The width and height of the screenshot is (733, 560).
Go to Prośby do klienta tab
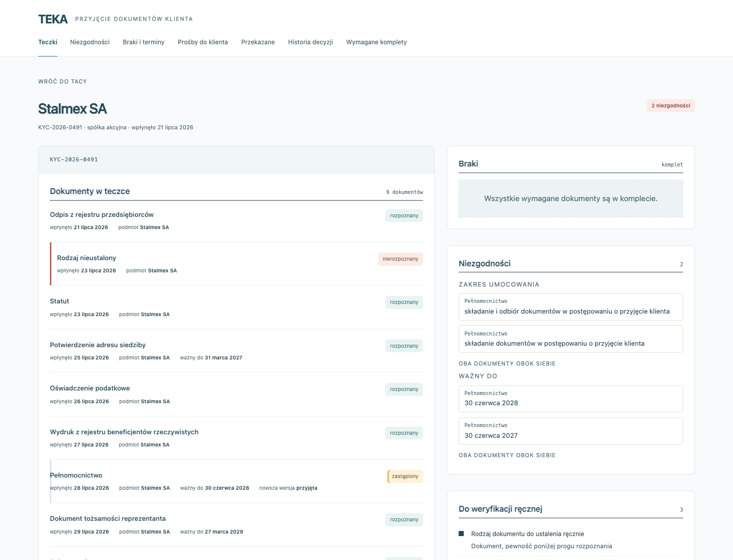[x=203, y=42]
